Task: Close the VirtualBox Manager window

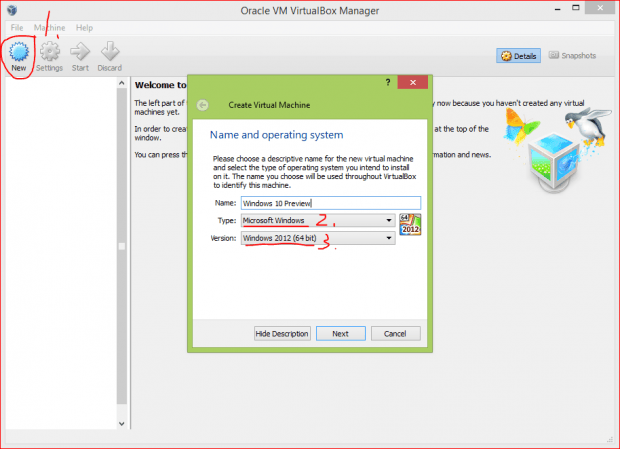Action: click(600, 8)
